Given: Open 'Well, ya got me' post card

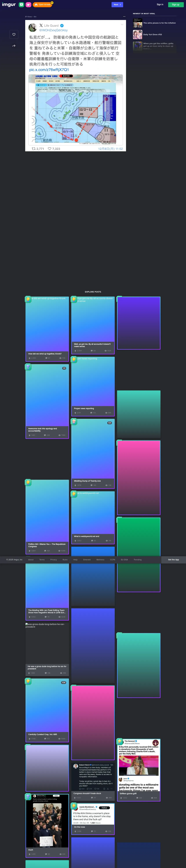Looking at the screenshot, I should point(93,325).
